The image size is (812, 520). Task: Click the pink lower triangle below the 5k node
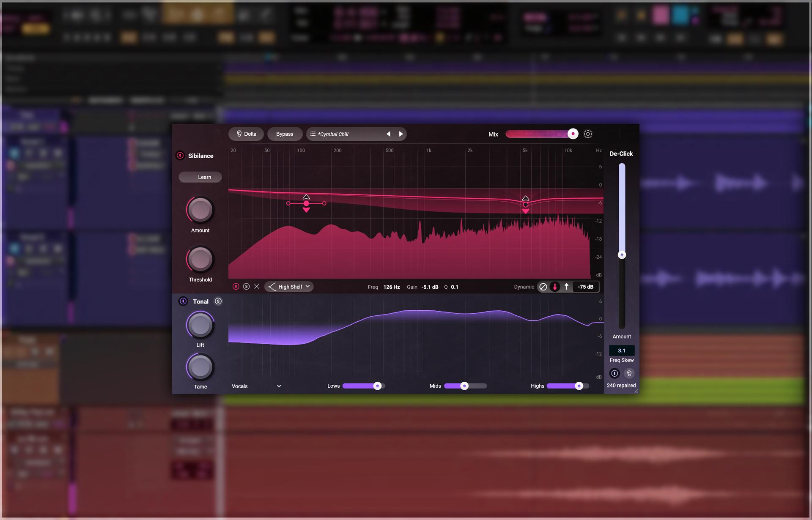pos(526,211)
